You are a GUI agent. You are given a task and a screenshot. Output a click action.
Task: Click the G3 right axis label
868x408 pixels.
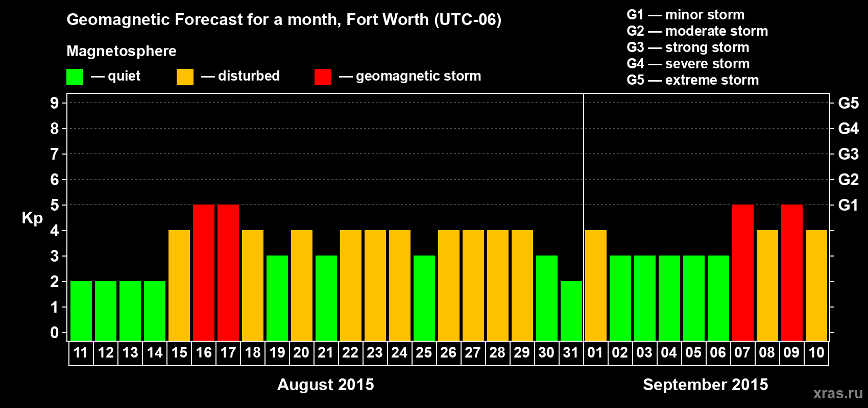pyautogui.click(x=849, y=154)
